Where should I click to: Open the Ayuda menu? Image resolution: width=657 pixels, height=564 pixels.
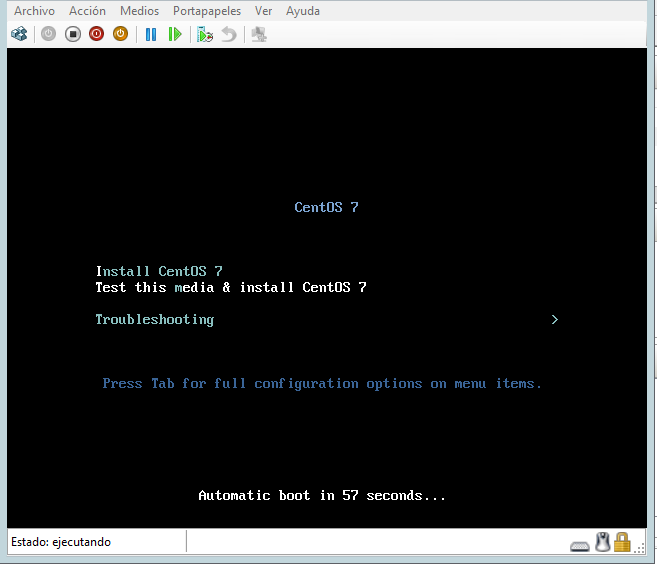303,11
